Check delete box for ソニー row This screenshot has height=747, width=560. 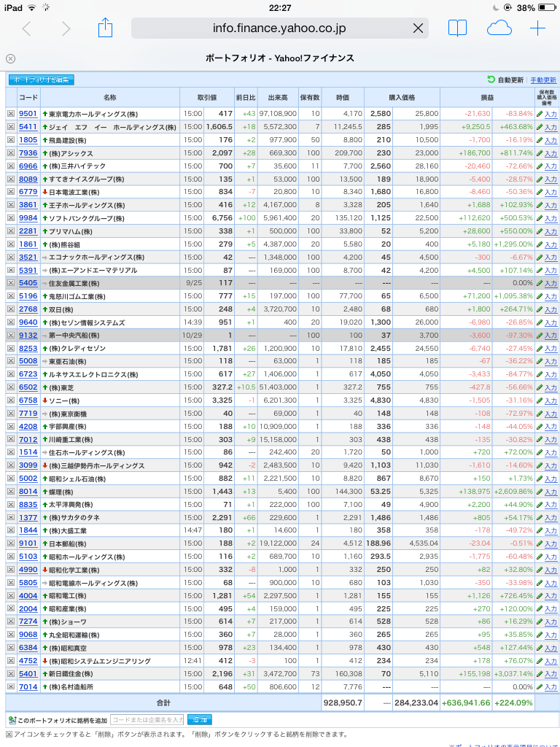tap(10, 400)
